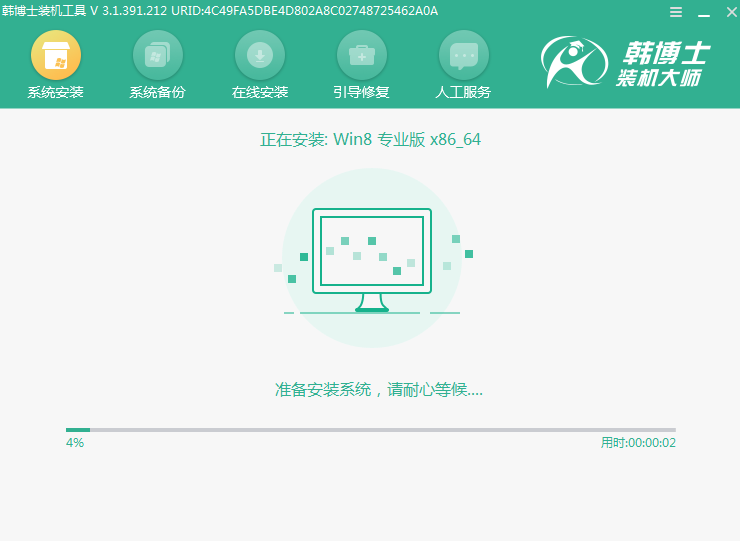This screenshot has width=740, height=541.
Task: Click the 系统安装 text label
Action: pyautogui.click(x=56, y=93)
